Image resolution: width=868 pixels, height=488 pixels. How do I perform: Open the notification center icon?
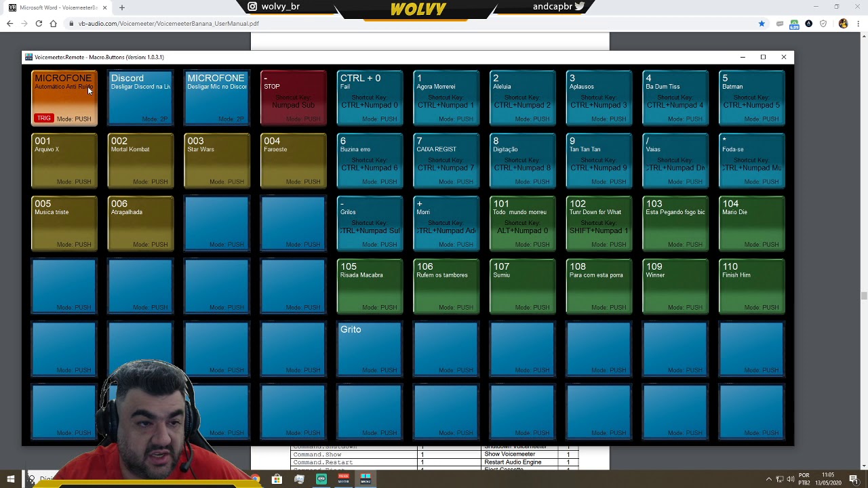click(x=854, y=479)
